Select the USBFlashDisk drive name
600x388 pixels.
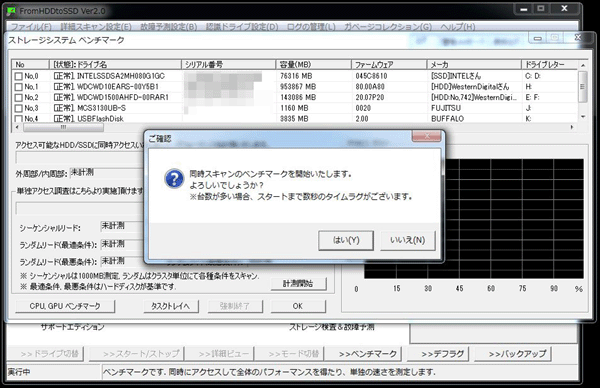click(100, 119)
